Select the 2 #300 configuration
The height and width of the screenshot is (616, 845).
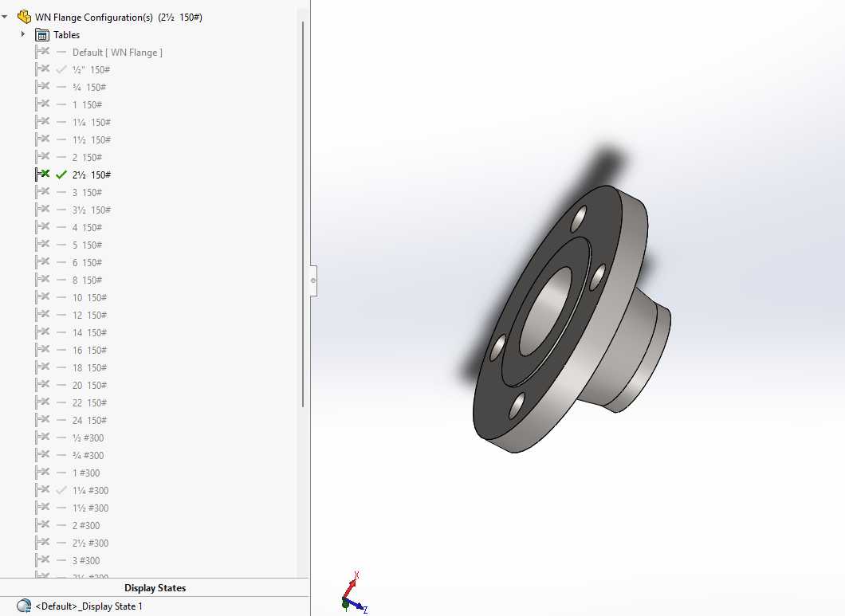[86, 525]
